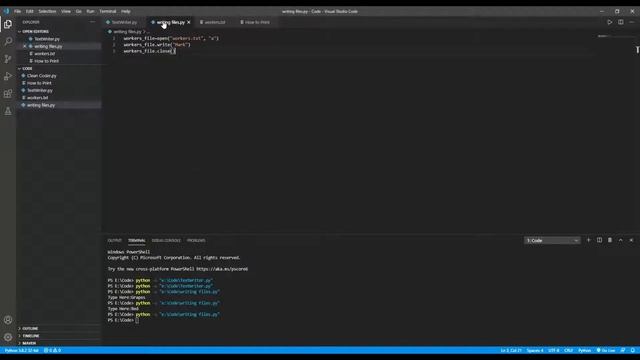Open How to Print in CODE folder
640x360 pixels.
[x=39, y=83]
